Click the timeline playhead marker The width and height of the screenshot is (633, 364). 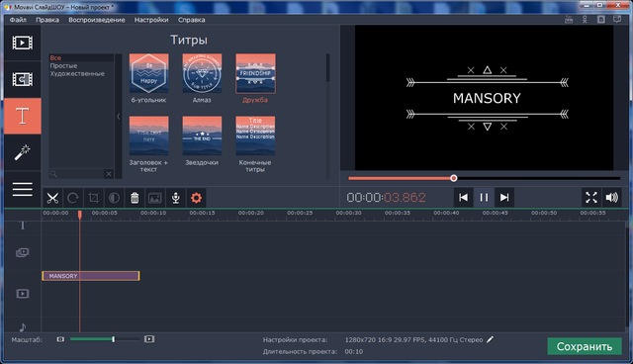80,215
